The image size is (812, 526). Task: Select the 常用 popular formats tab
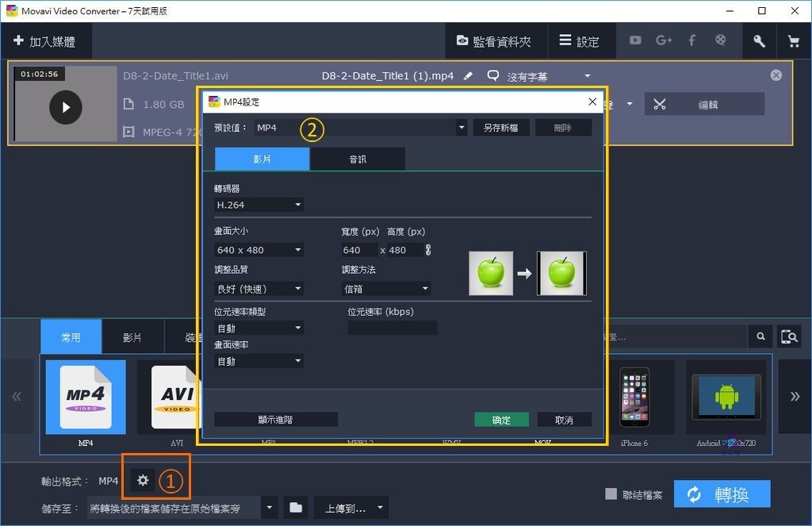point(71,337)
